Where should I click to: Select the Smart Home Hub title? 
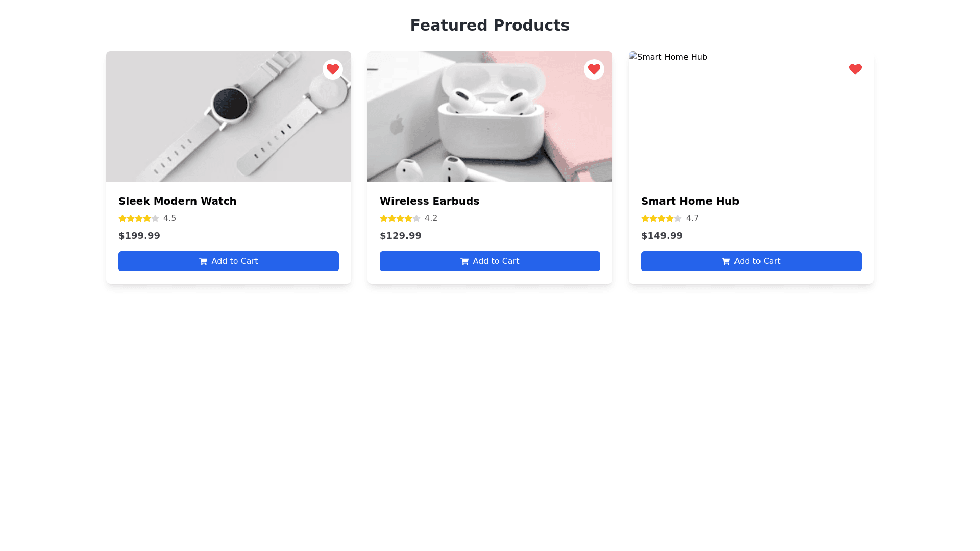point(690,201)
